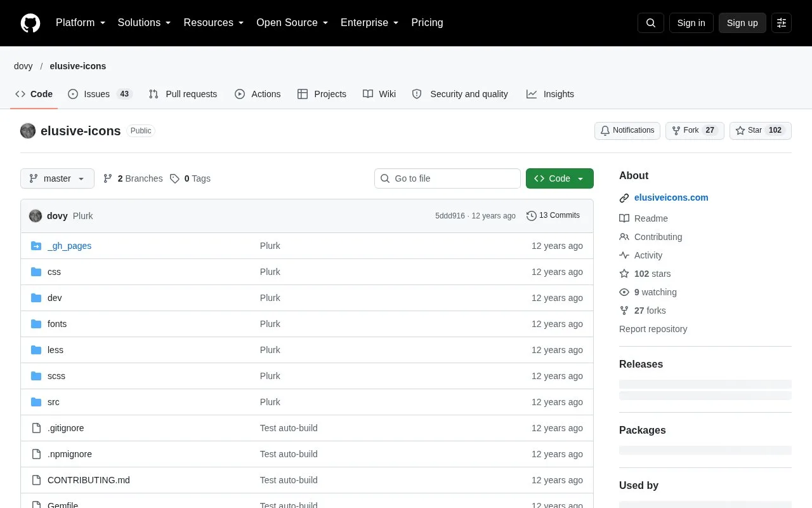The image size is (812, 508).
Task: Click the Go to file search field
Action: [447, 178]
